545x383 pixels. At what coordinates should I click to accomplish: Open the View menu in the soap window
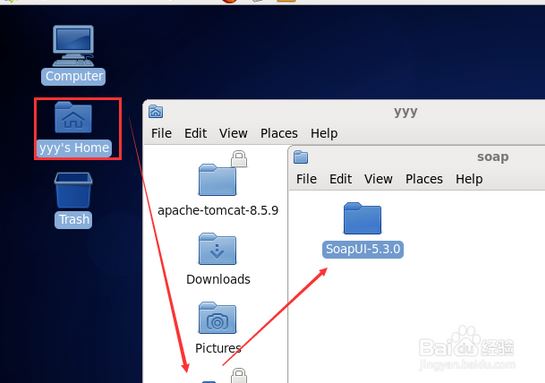click(x=378, y=179)
